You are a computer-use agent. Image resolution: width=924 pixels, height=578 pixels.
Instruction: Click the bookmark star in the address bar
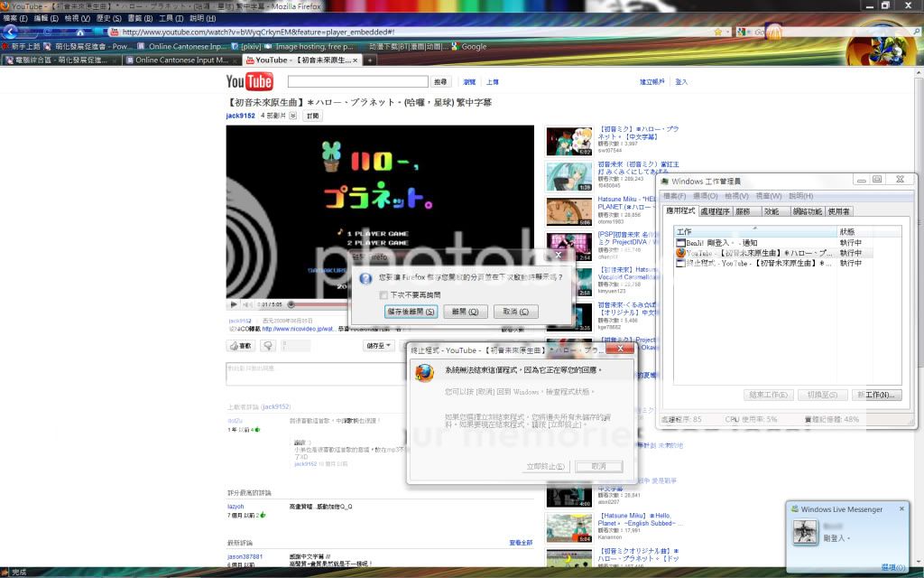pyautogui.click(x=717, y=32)
